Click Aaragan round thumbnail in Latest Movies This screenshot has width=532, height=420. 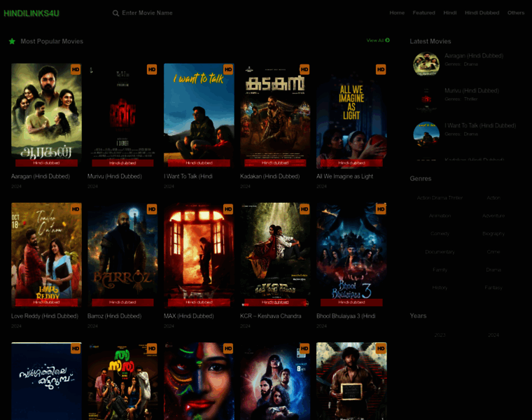426,64
